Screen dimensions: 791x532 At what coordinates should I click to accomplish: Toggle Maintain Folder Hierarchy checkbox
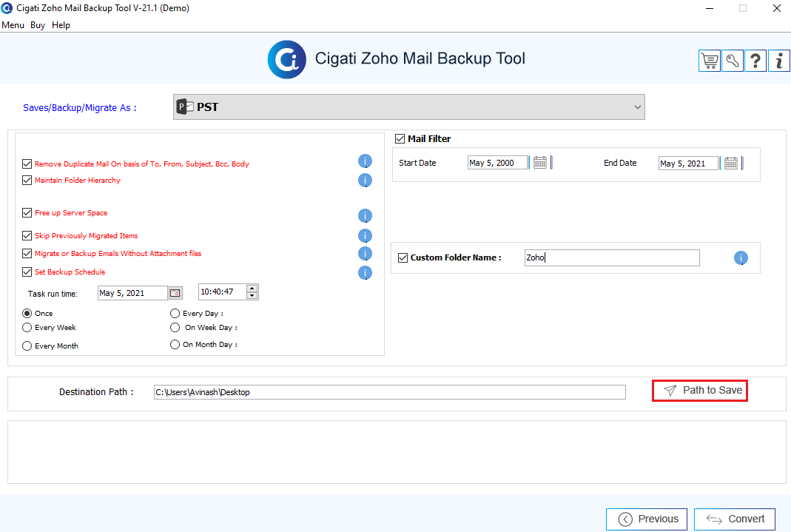pyautogui.click(x=27, y=180)
